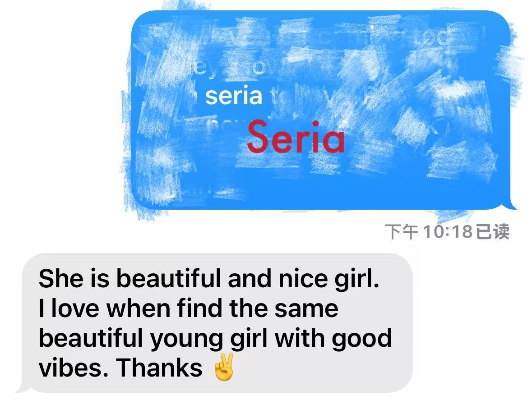
Task: Click the victory hand emoji
Action: [223, 367]
